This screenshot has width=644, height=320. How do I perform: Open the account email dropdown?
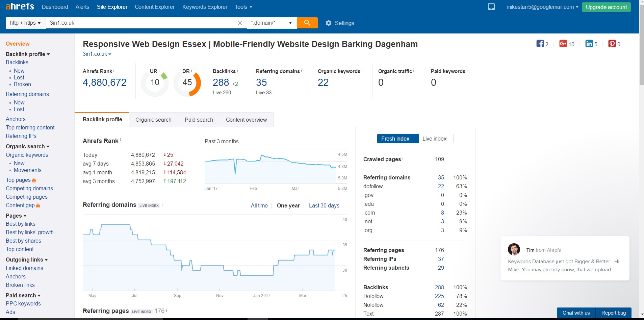click(x=542, y=7)
